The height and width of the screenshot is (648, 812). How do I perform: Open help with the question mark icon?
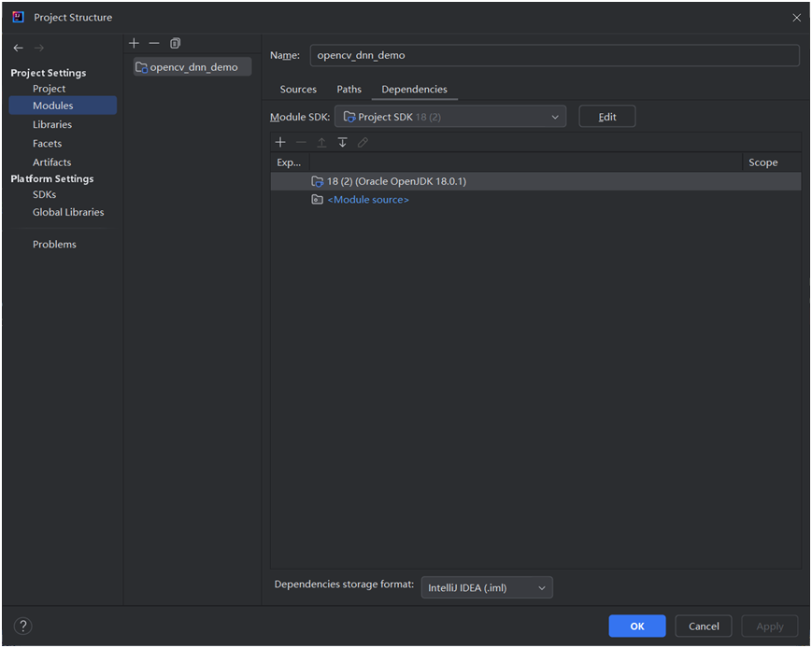22,626
